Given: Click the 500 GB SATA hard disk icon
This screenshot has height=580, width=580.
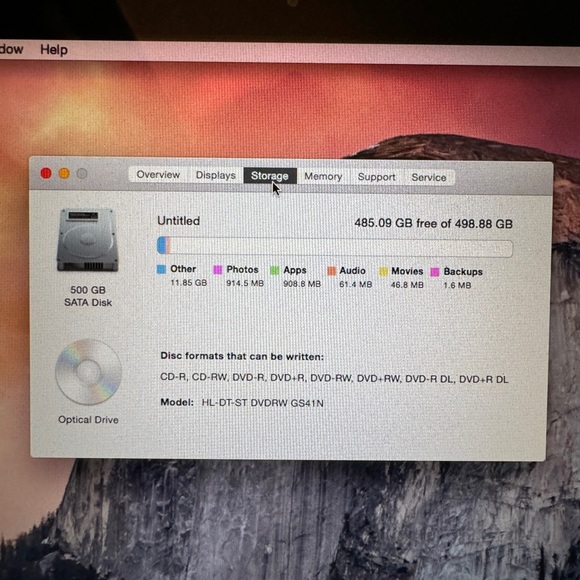Looking at the screenshot, I should tap(87, 240).
